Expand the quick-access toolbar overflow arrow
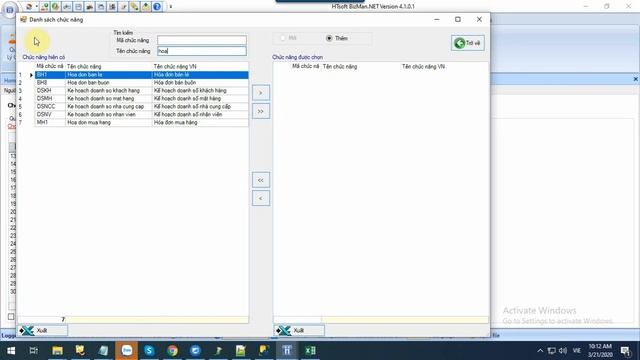640x360 pixels. [x=171, y=7]
